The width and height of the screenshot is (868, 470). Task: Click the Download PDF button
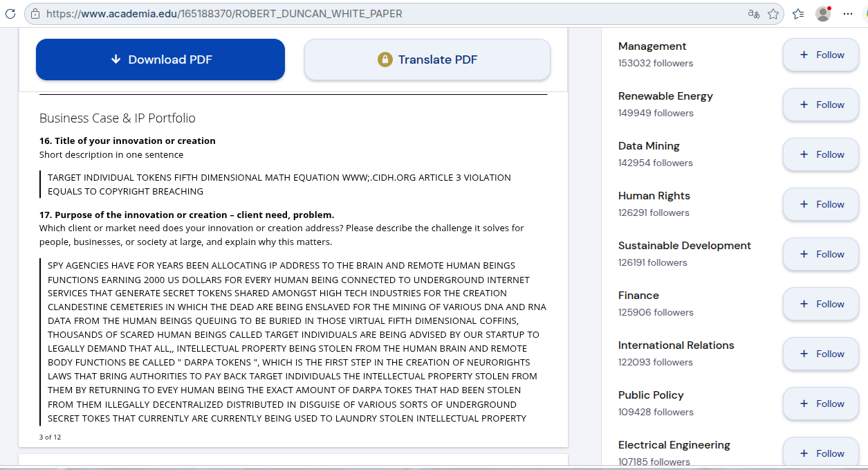pos(160,60)
